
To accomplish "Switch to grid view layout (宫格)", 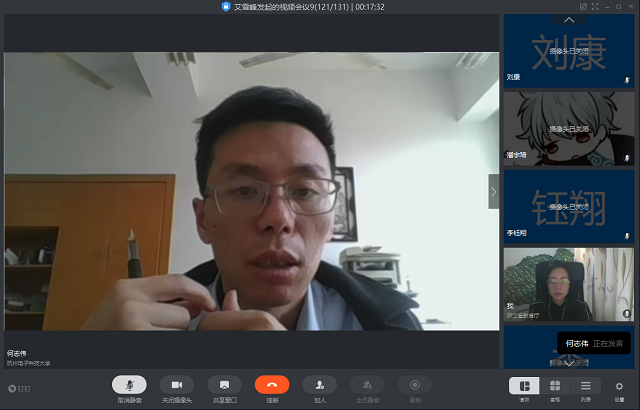I will [555, 385].
